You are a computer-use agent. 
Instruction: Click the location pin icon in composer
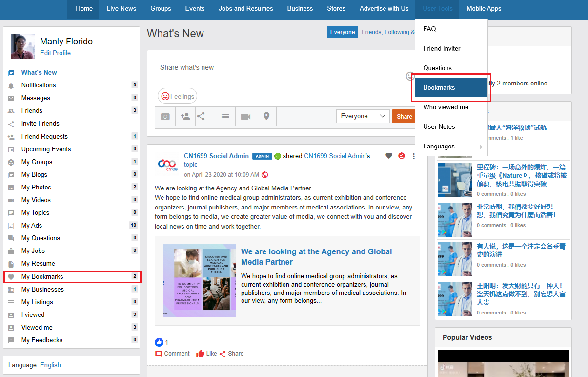tap(266, 117)
